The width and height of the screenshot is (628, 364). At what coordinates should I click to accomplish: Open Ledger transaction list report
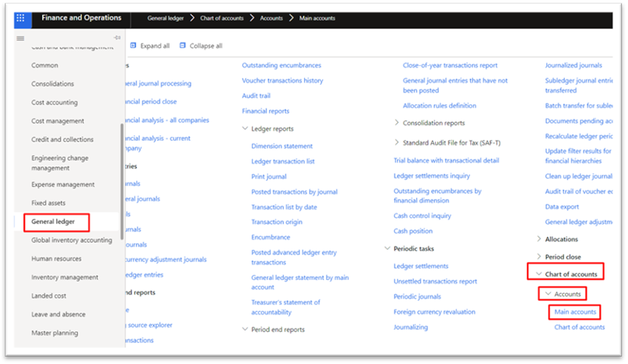pyautogui.click(x=282, y=161)
